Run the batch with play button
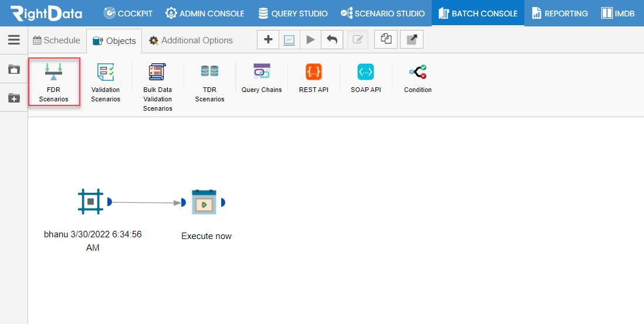This screenshot has width=644, height=324. 310,39
